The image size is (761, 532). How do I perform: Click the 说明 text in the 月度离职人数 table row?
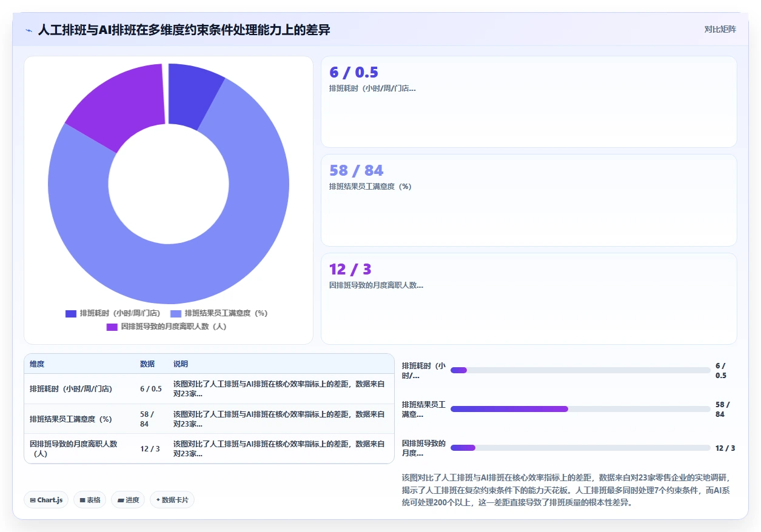point(279,449)
